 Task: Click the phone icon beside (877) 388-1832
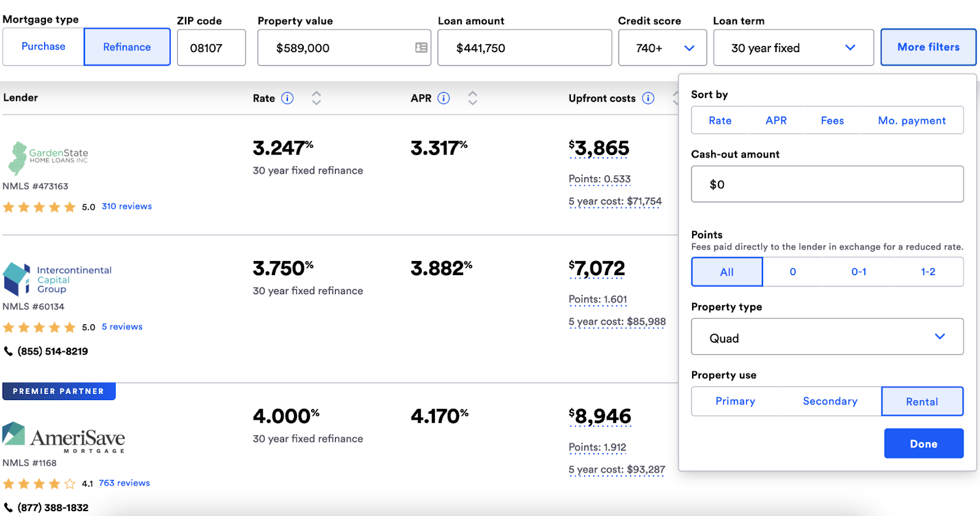(9, 507)
